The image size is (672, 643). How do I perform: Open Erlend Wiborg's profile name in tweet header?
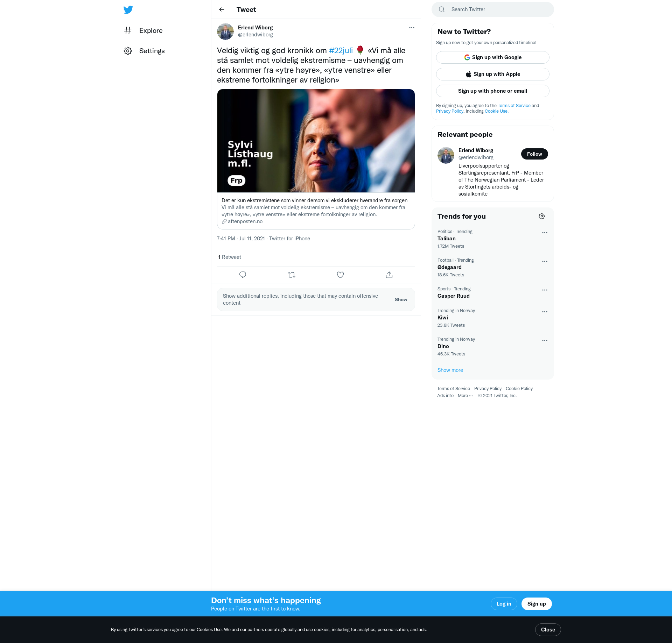click(255, 28)
